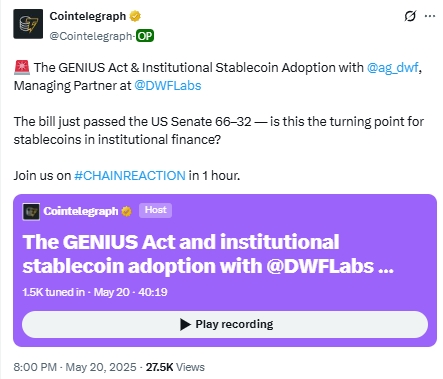Click the small Cointelegraph avatar in the Space card

coord(31,211)
